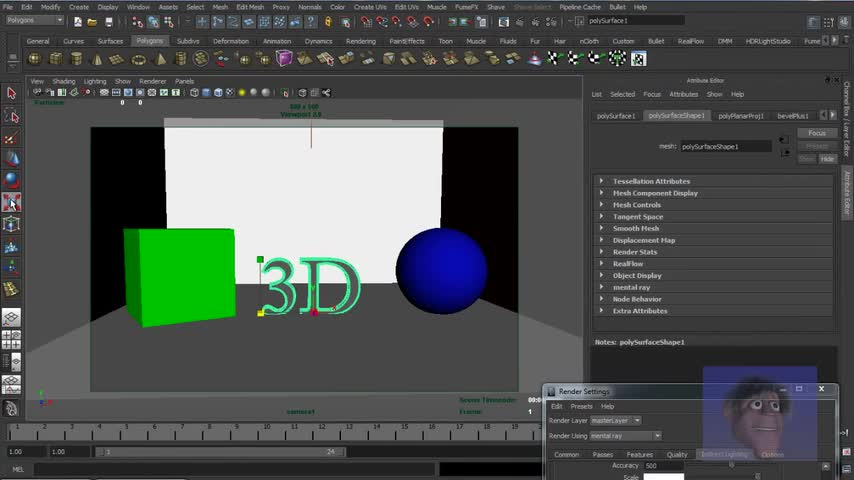The width and height of the screenshot is (854, 480).
Task: Create a polygon cylinder from the shelf
Action: point(76,59)
